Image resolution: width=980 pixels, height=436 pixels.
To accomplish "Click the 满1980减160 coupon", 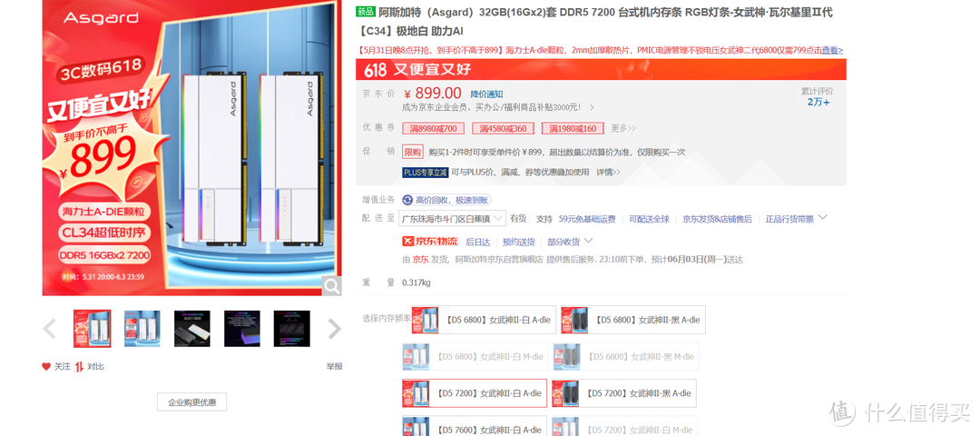I will pos(573,129).
